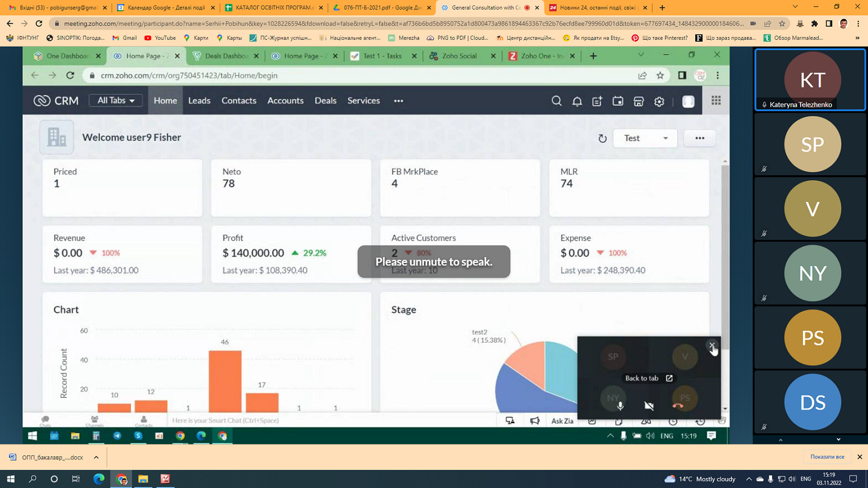Image resolution: width=868 pixels, height=488 pixels.
Task: Open the CRM calendar icon
Action: pos(618,101)
